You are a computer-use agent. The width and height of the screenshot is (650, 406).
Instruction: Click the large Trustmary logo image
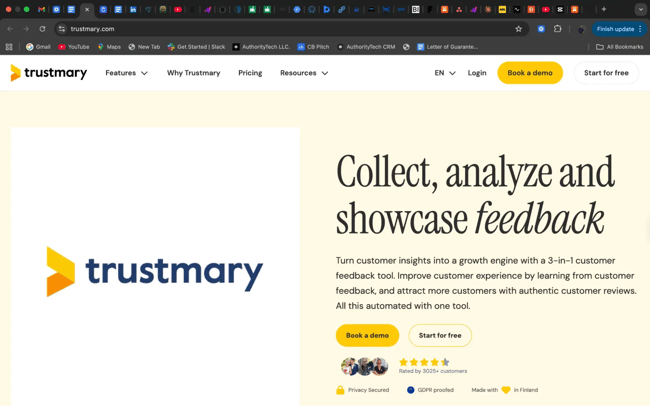tap(155, 271)
